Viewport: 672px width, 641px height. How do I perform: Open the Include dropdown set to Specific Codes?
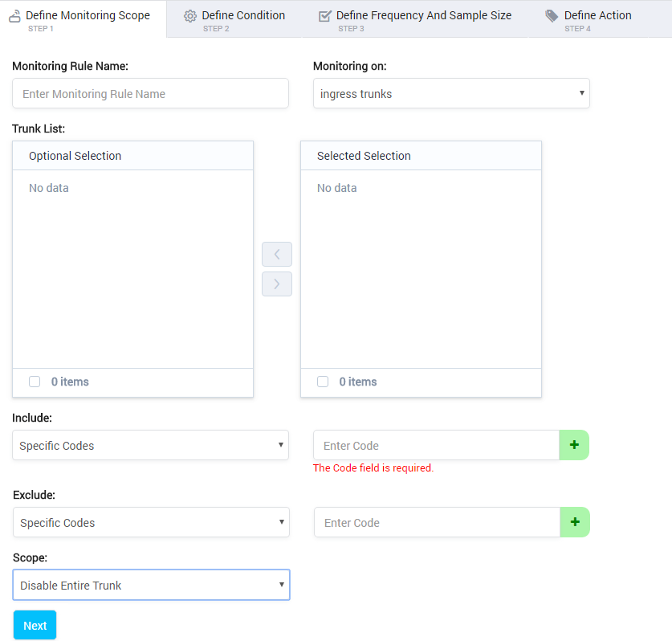click(x=150, y=445)
